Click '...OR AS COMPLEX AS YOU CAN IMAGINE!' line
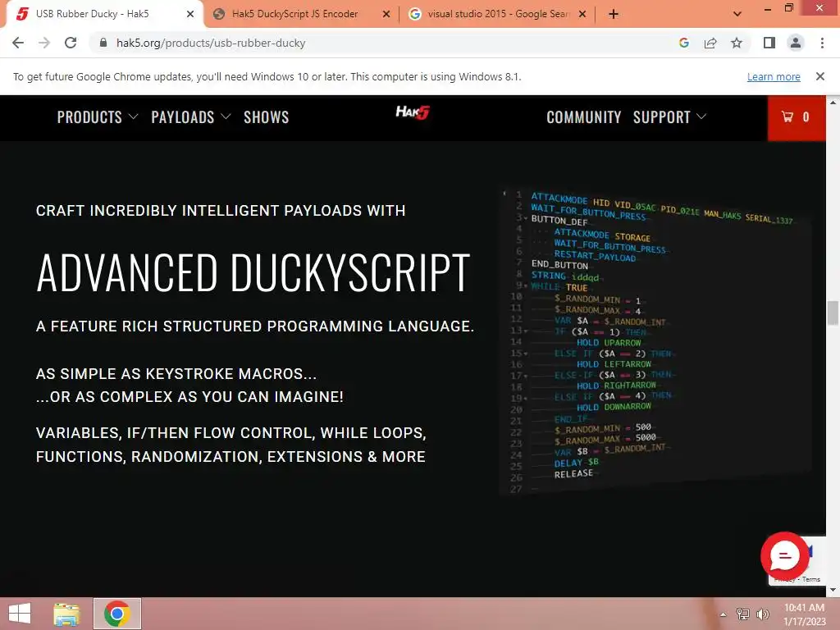This screenshot has height=630, width=840. [189, 397]
